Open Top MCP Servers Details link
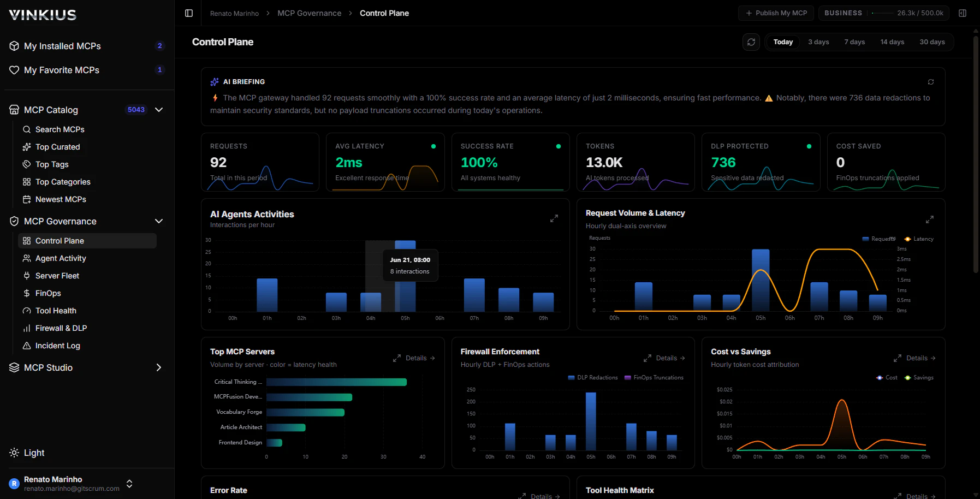Screen dimensions: 980x499 [420, 358]
